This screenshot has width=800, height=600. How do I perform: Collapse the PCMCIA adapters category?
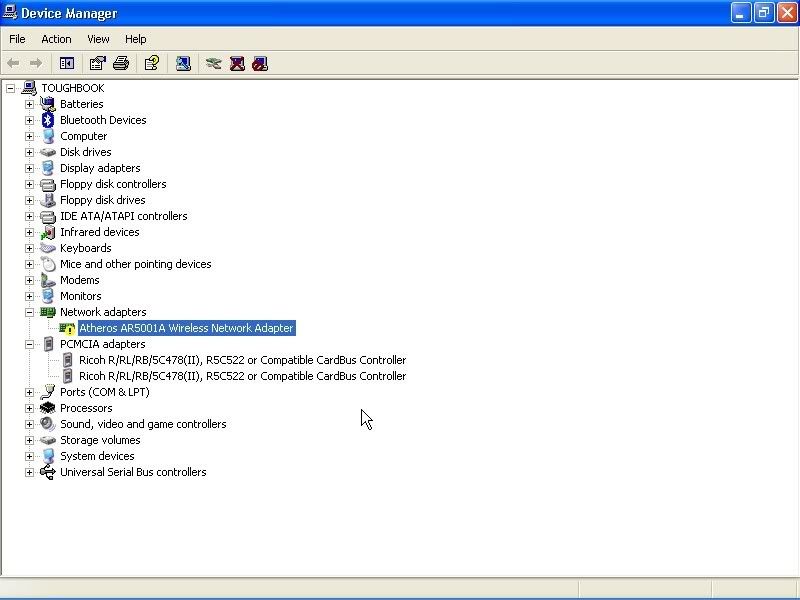point(29,344)
